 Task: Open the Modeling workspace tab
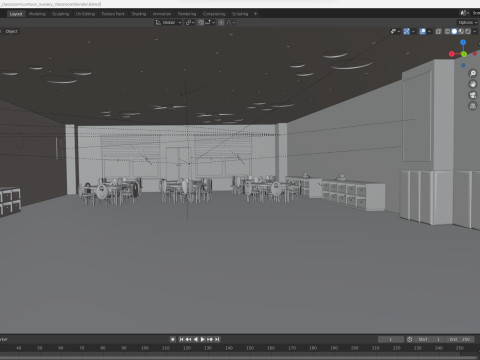tap(37, 14)
